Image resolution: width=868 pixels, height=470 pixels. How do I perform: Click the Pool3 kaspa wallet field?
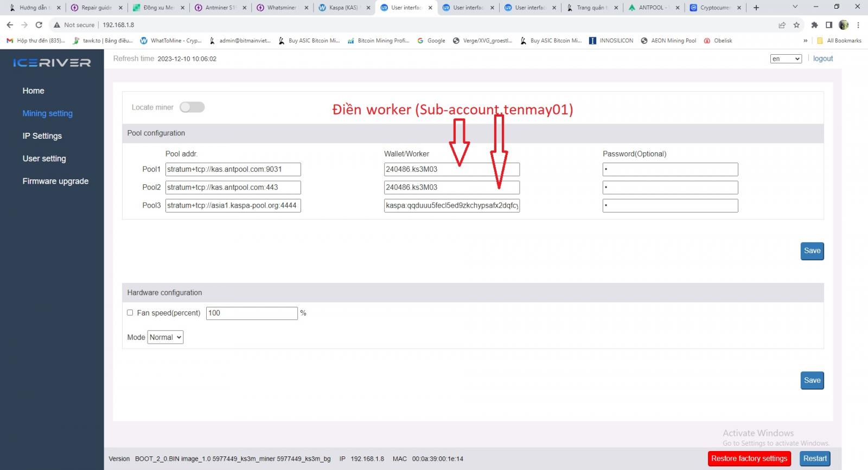click(x=452, y=205)
